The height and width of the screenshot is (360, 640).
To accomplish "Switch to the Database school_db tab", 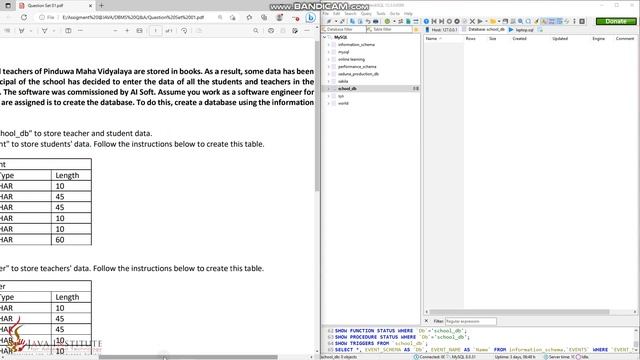I will (483, 29).
